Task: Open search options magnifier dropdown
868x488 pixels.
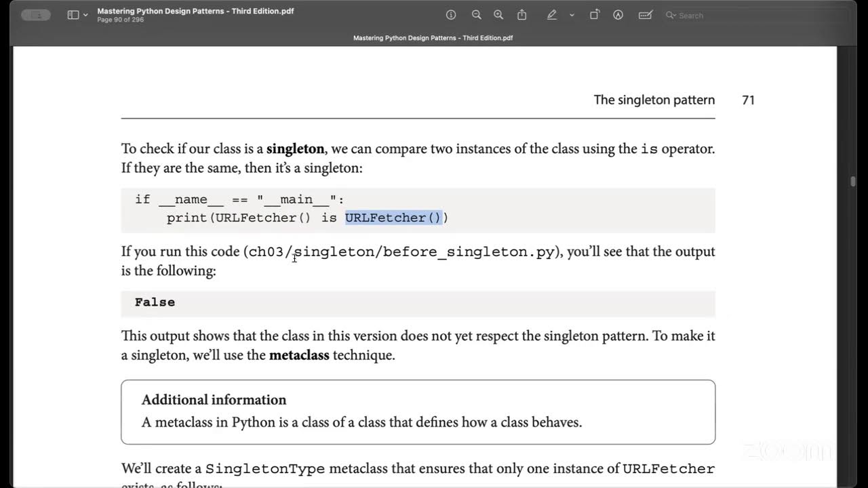Action: [x=671, y=15]
